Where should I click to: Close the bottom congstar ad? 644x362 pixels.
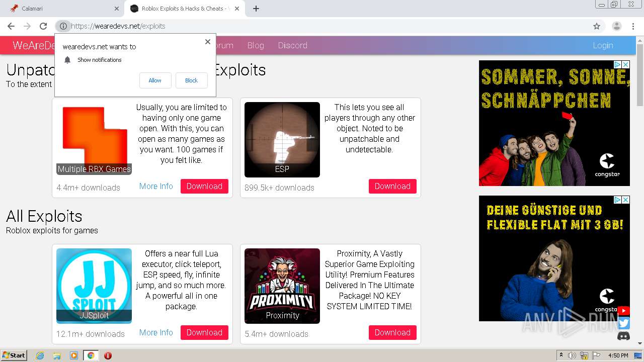[626, 200]
